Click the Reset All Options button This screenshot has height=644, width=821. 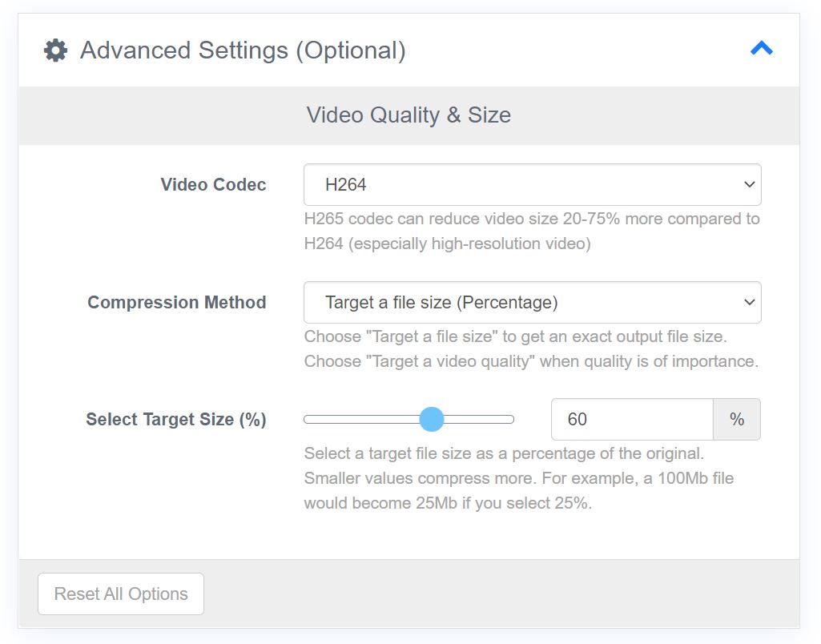coord(120,594)
